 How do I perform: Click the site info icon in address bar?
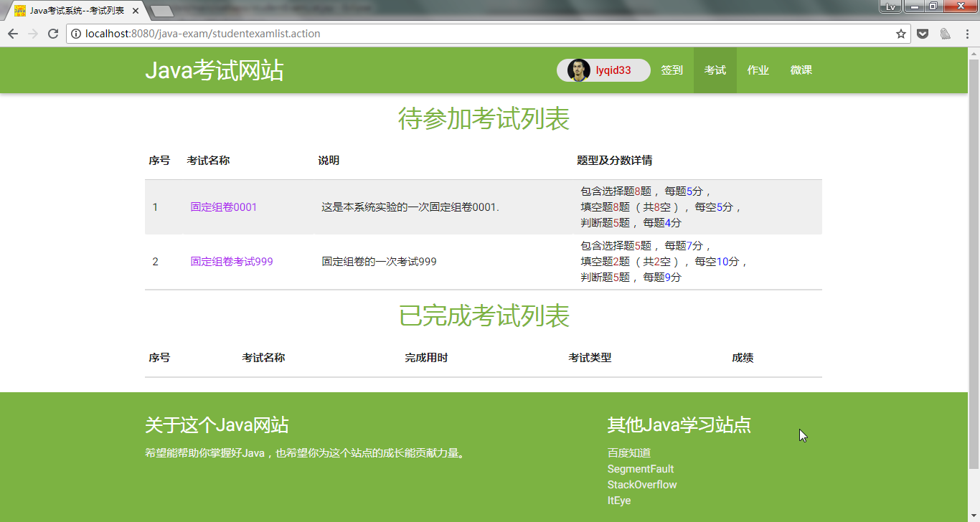(x=76, y=34)
